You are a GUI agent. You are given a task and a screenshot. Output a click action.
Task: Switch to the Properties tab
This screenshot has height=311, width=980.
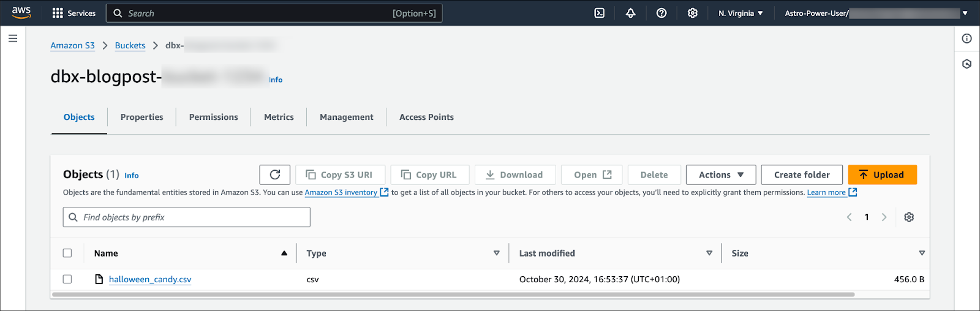pos(141,117)
